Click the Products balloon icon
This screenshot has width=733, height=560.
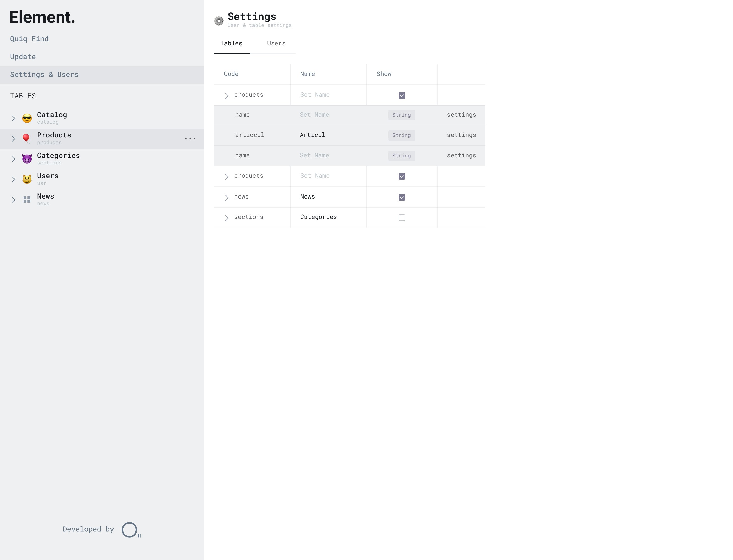26,138
